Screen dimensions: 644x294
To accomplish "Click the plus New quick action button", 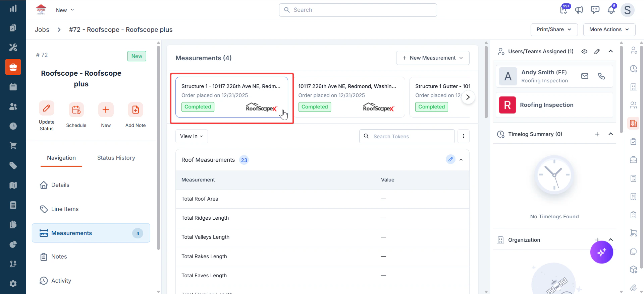I will 106,110.
